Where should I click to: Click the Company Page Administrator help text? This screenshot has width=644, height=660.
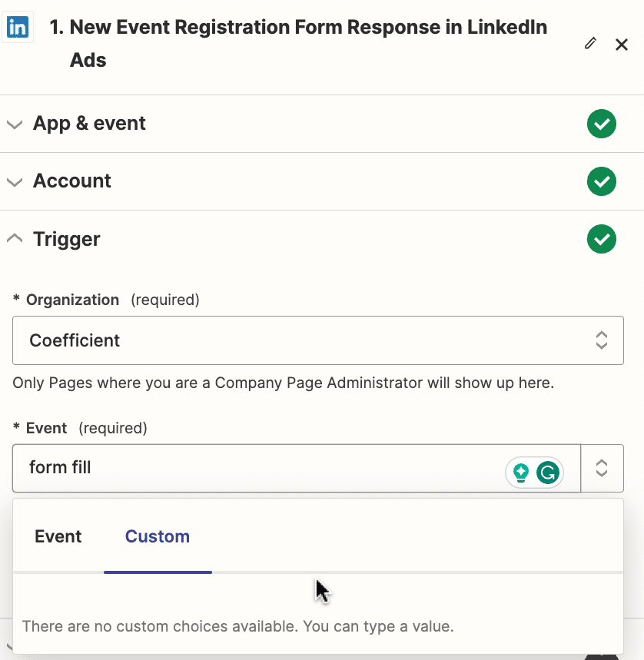point(284,383)
